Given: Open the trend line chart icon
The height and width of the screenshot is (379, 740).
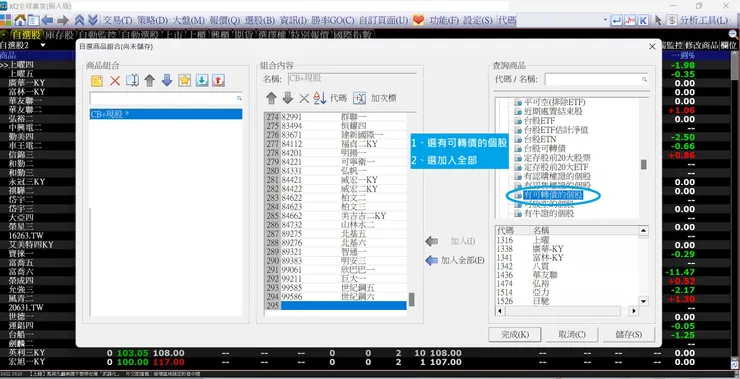Looking at the screenshot, I should [x=630, y=20].
